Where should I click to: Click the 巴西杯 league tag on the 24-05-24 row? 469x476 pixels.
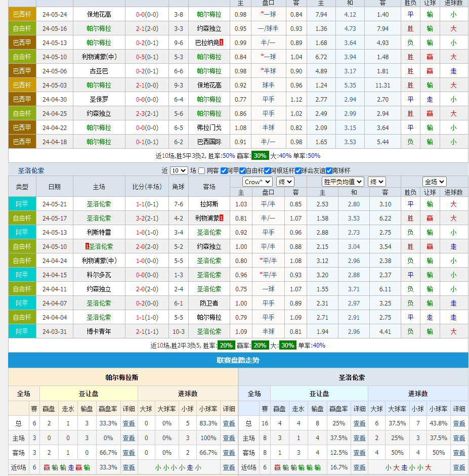pos(22,14)
